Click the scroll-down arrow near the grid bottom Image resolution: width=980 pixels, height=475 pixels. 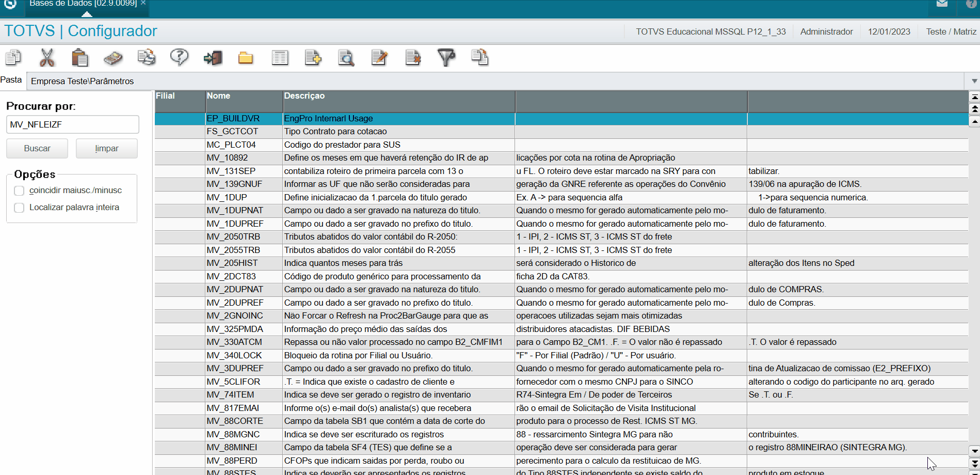pyautogui.click(x=974, y=451)
